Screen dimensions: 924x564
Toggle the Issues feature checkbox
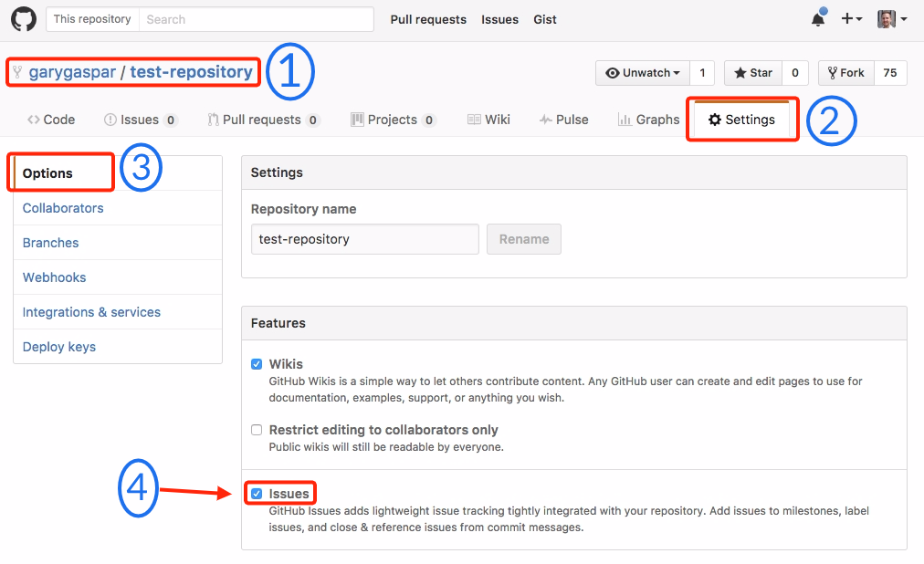[x=257, y=494]
